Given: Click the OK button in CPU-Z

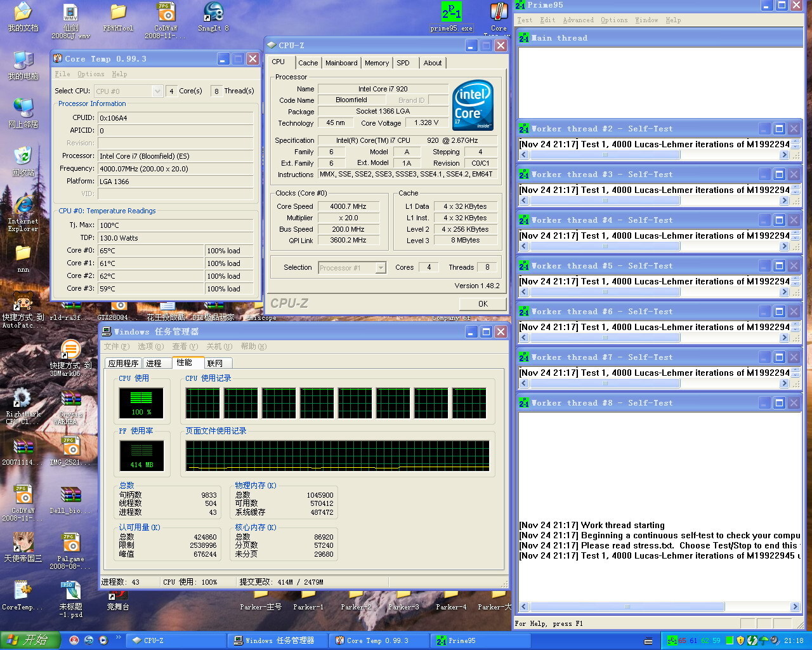Looking at the screenshot, I should tap(483, 304).
